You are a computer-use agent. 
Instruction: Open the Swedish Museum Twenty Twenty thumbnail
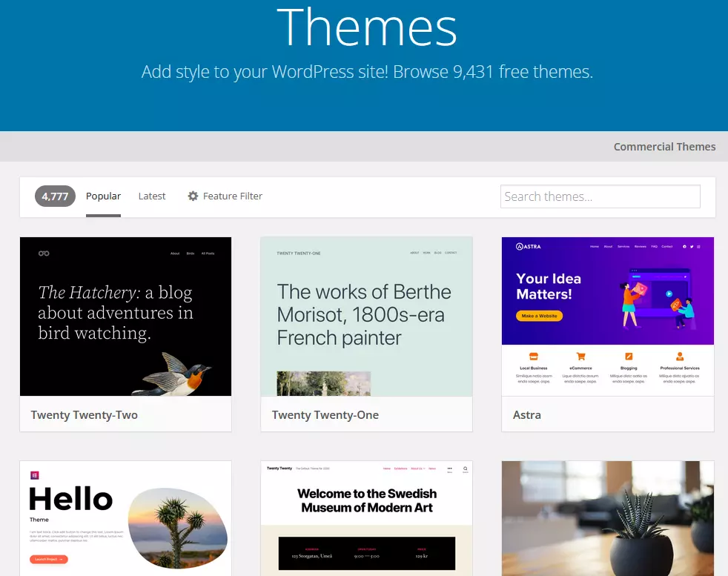(x=366, y=518)
